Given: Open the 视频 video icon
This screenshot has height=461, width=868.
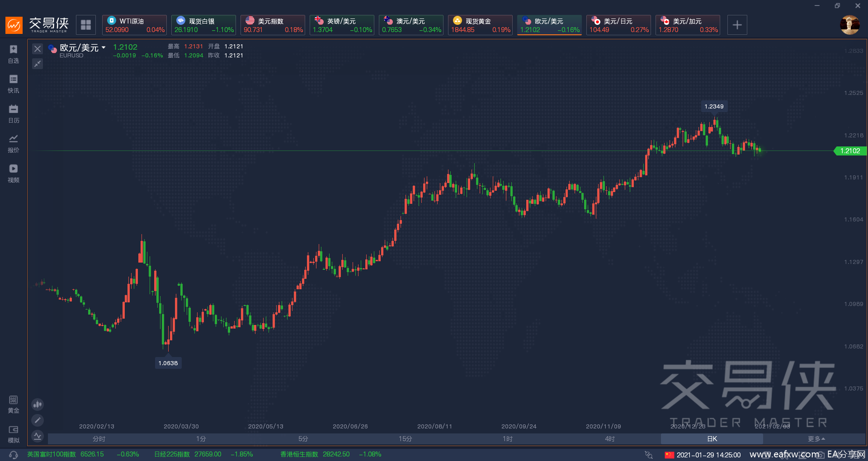Looking at the screenshot, I should 14,173.
